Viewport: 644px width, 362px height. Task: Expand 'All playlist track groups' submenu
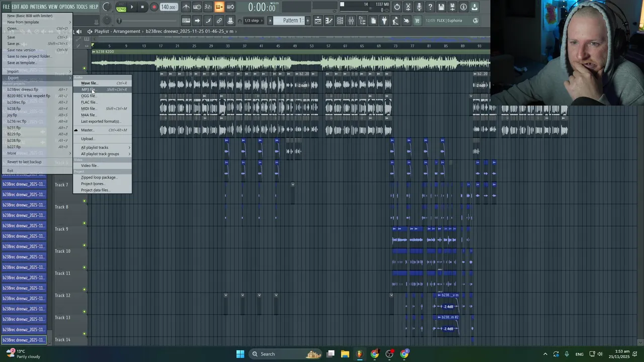click(103, 154)
